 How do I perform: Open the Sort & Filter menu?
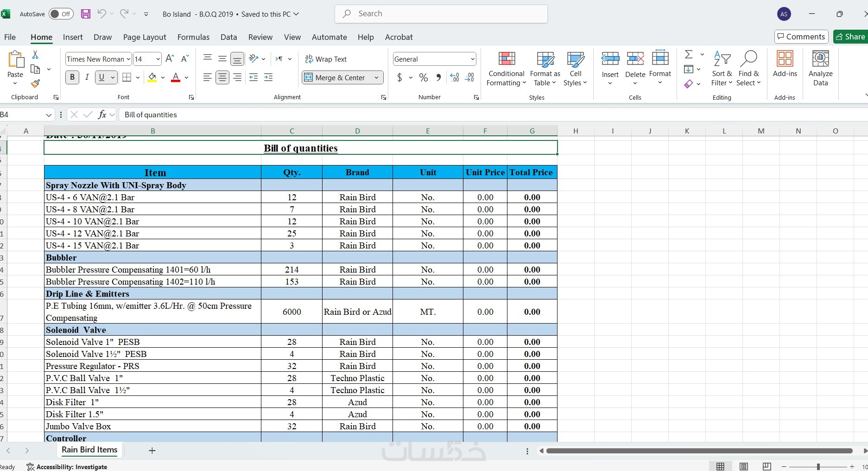tap(722, 68)
